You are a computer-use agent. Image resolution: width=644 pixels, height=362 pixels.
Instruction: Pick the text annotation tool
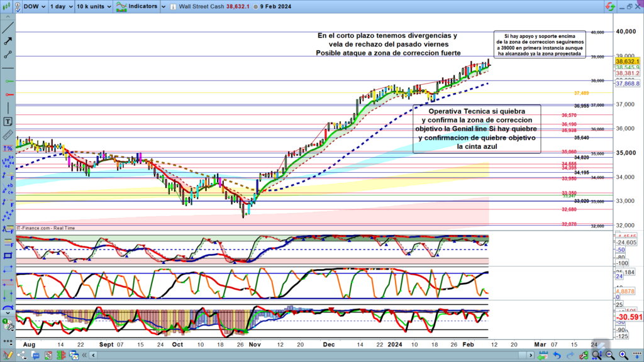8,121
